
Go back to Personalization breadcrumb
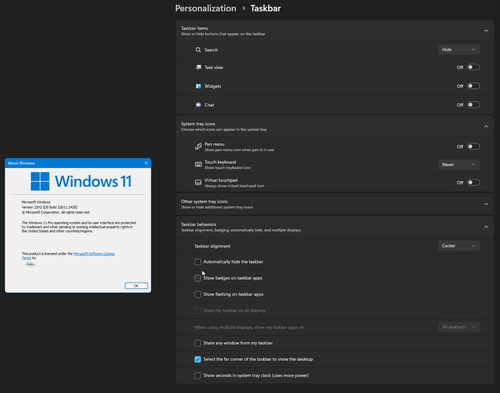tap(206, 8)
